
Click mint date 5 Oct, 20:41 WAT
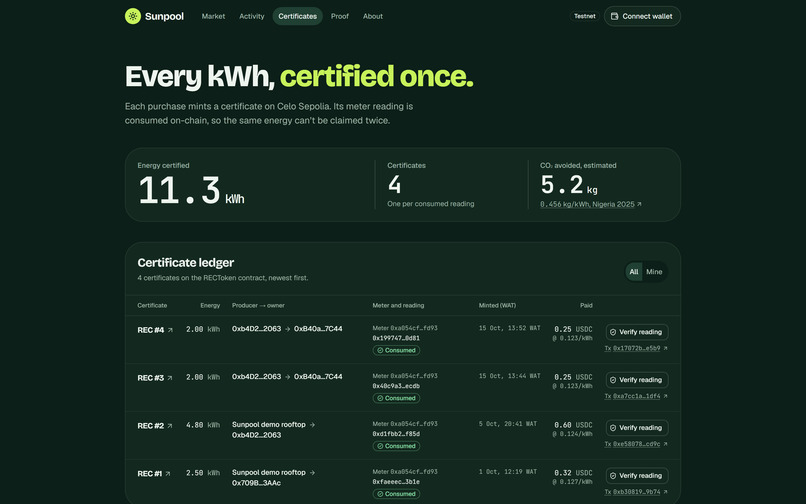(x=508, y=424)
